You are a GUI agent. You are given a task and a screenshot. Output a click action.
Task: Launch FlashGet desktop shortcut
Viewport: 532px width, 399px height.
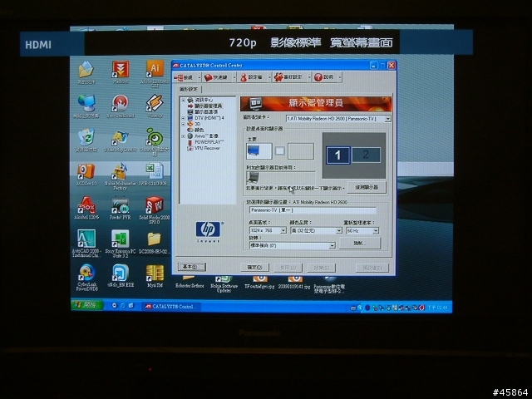[x=121, y=69]
